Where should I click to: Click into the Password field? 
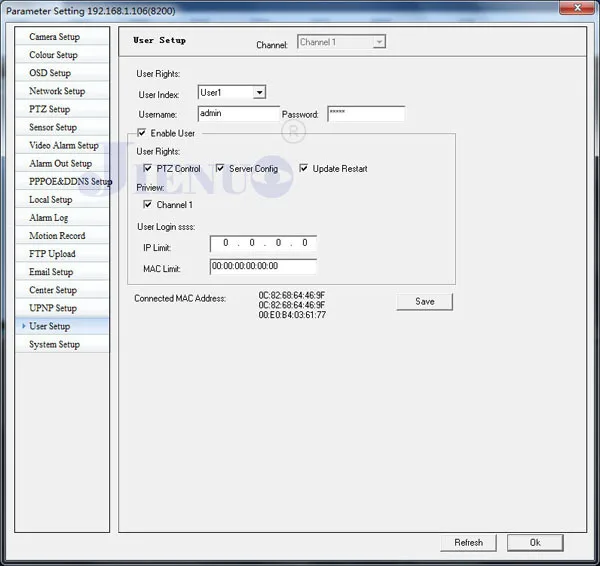click(366, 114)
